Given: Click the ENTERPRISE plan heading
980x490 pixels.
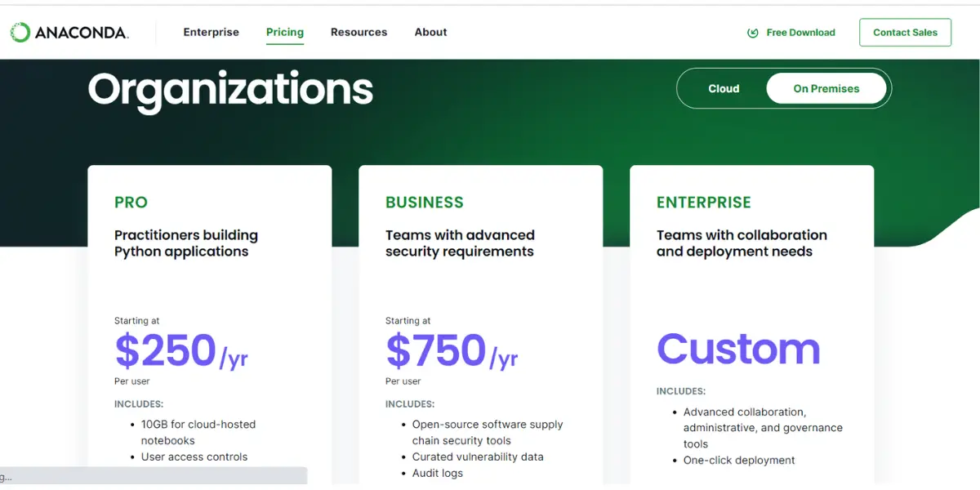Looking at the screenshot, I should pyautogui.click(x=703, y=203).
